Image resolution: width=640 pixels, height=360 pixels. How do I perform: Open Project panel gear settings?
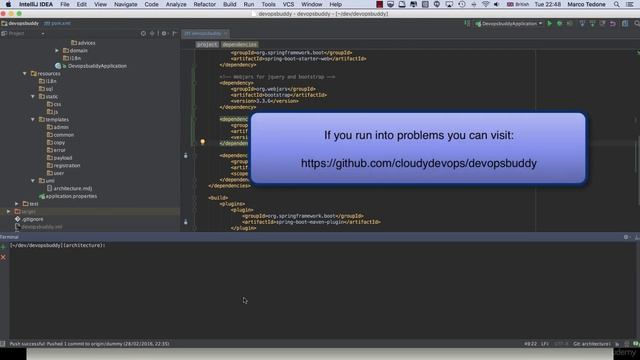pos(164,33)
